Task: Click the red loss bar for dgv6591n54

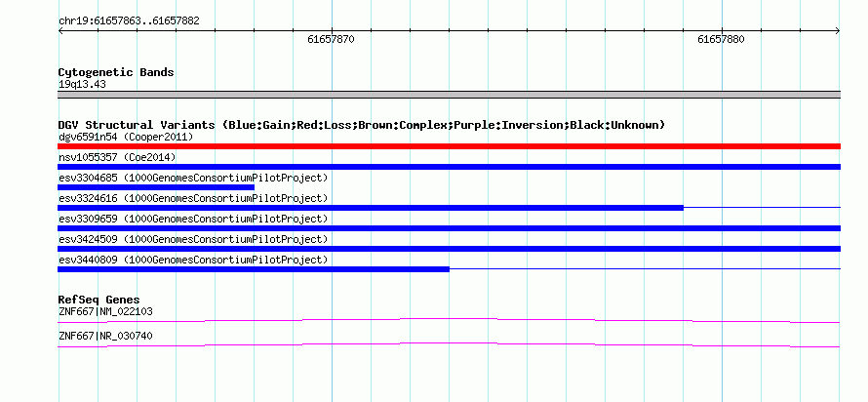Action: pos(449,146)
